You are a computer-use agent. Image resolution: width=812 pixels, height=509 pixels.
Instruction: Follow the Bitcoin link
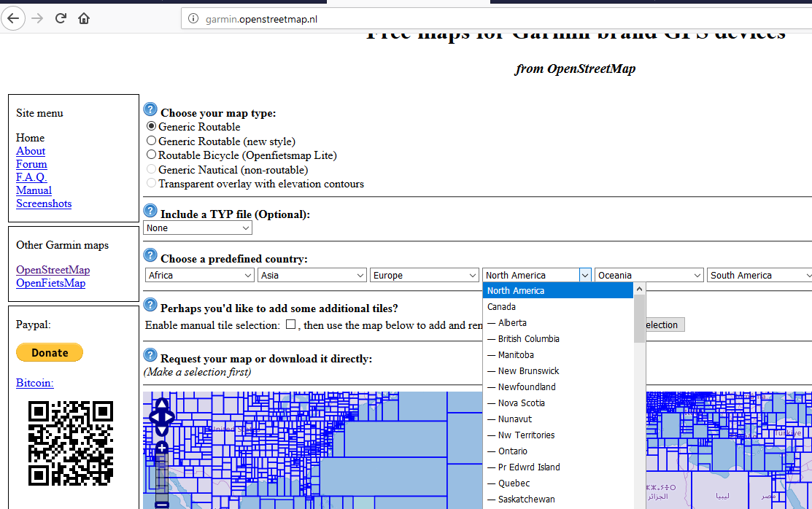coord(35,383)
